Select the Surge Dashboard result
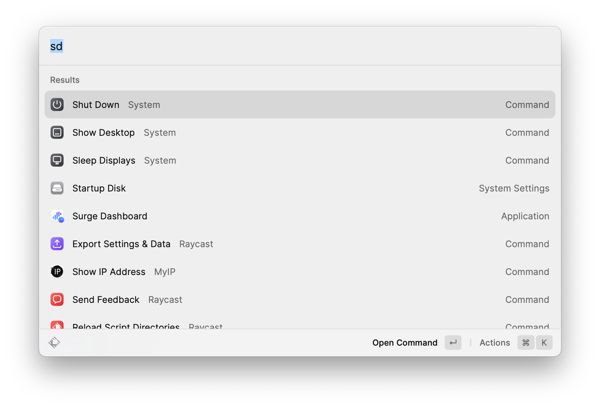600x408 pixels. pos(300,216)
